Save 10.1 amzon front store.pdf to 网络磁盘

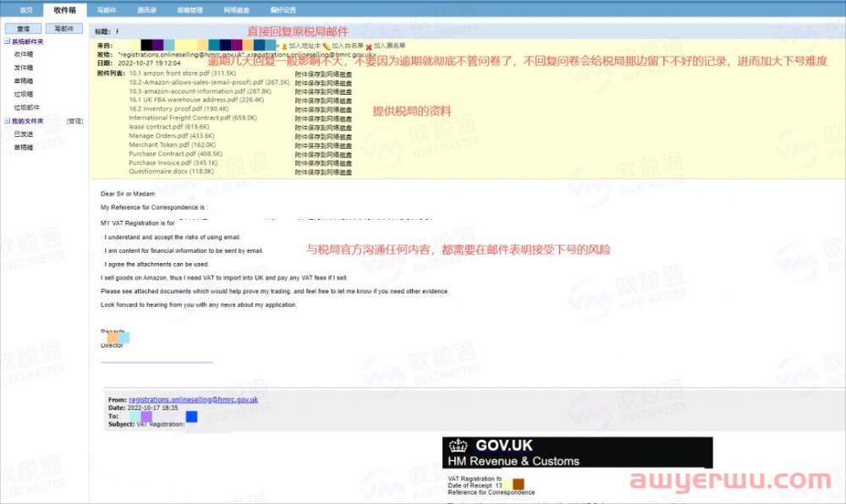coord(323,74)
